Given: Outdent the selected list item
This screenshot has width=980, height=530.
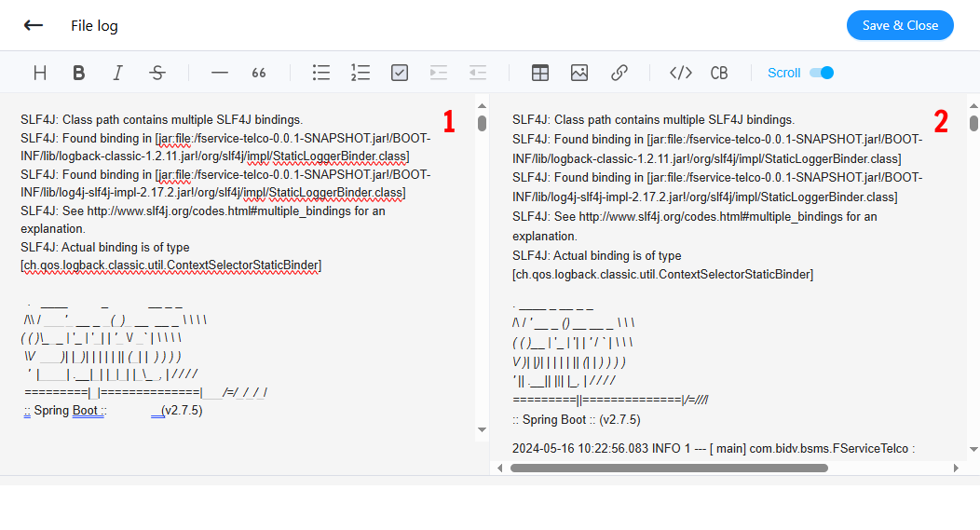Looking at the screenshot, I should pos(478,74).
